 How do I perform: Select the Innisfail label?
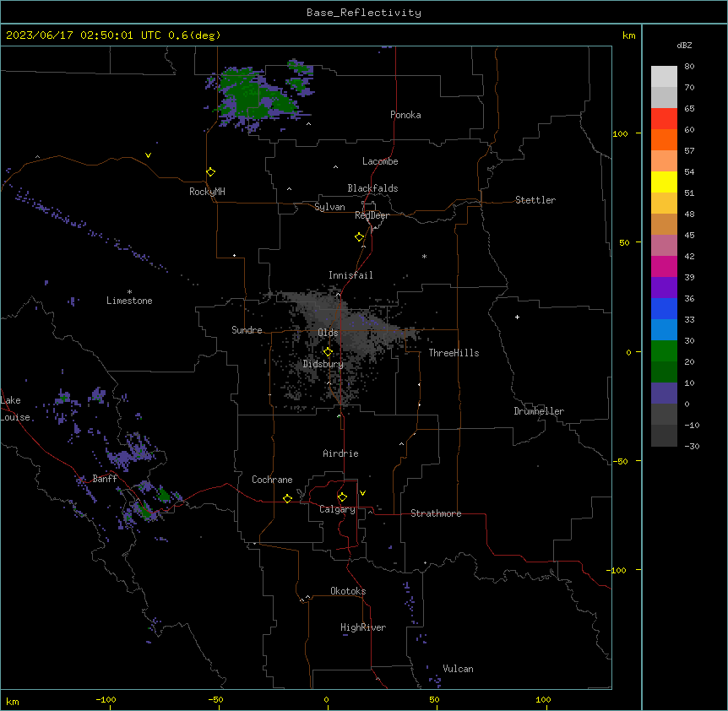point(350,275)
